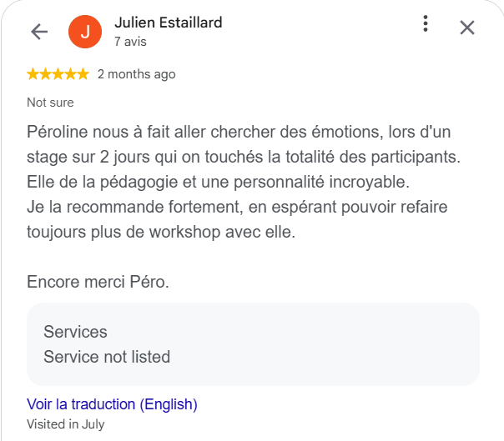Click the review line starting 'Péroline nous'

(239, 132)
